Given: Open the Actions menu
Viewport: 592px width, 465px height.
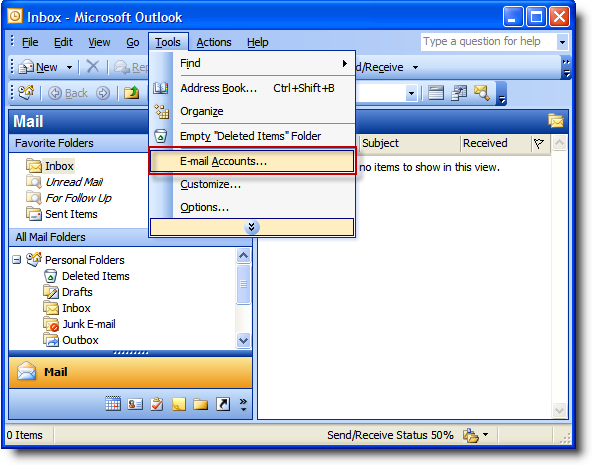Looking at the screenshot, I should point(214,42).
